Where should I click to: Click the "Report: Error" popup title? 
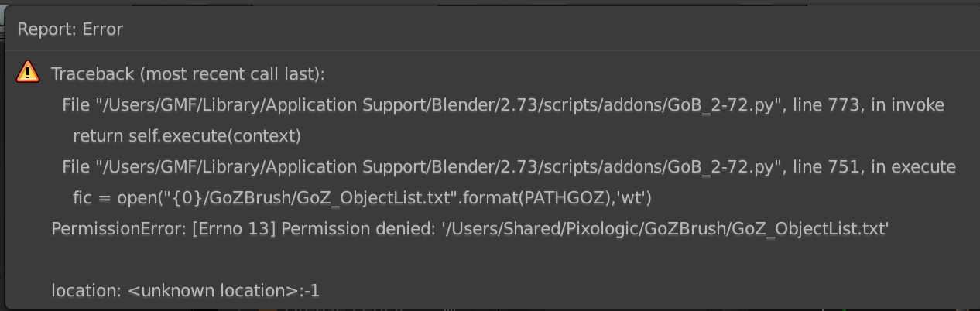click(x=70, y=29)
